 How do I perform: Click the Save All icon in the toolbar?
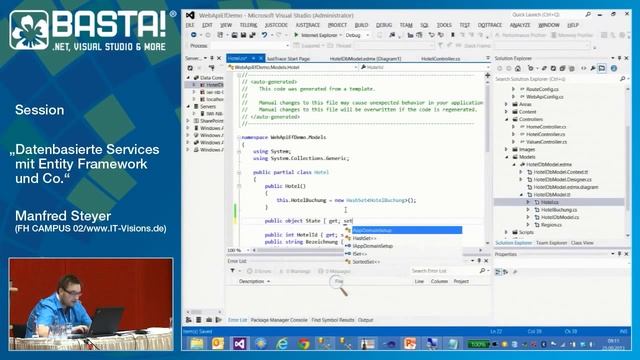coord(253,36)
